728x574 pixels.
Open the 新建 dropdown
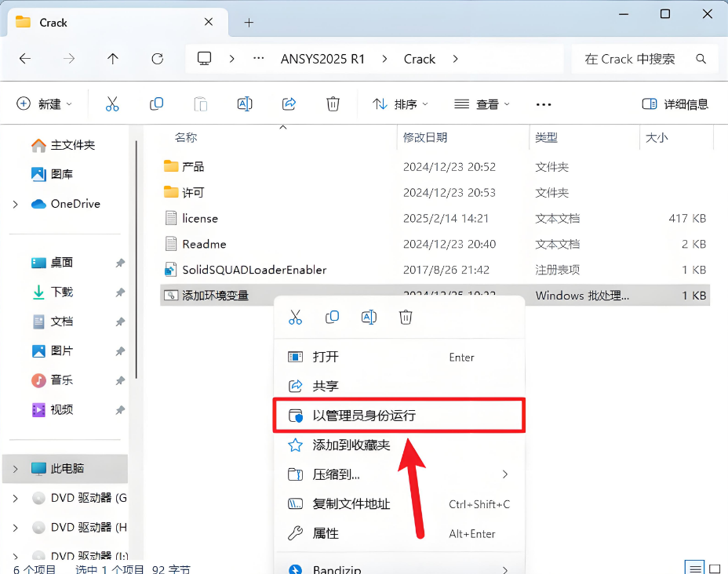click(x=44, y=104)
